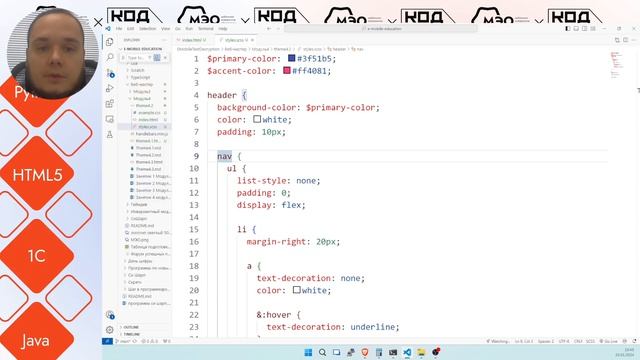This screenshot has width=640, height=360.
Task: Open Explorer views ellipsis menu
Action: click(x=164, y=40)
